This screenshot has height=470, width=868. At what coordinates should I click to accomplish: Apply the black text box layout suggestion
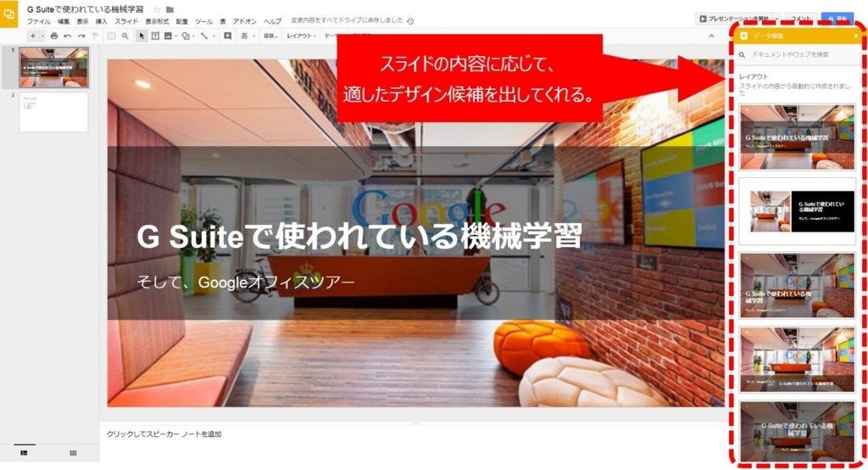[x=797, y=211]
